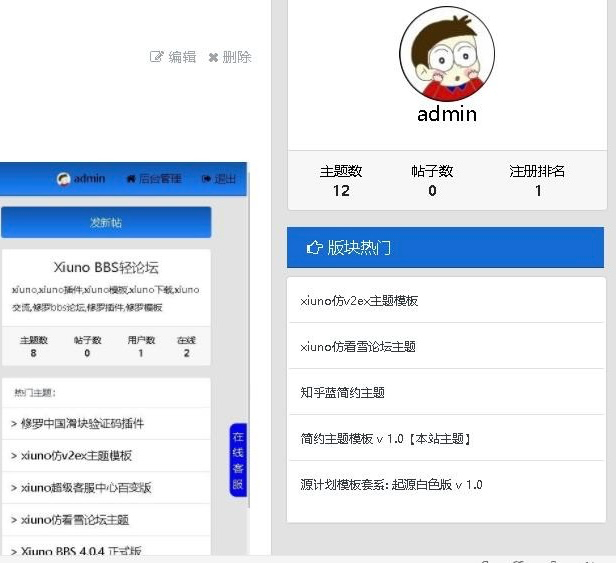Viewport: 616px width, 563px height.
Task: Open 后台管理 in the navbar
Action: [x=160, y=179]
